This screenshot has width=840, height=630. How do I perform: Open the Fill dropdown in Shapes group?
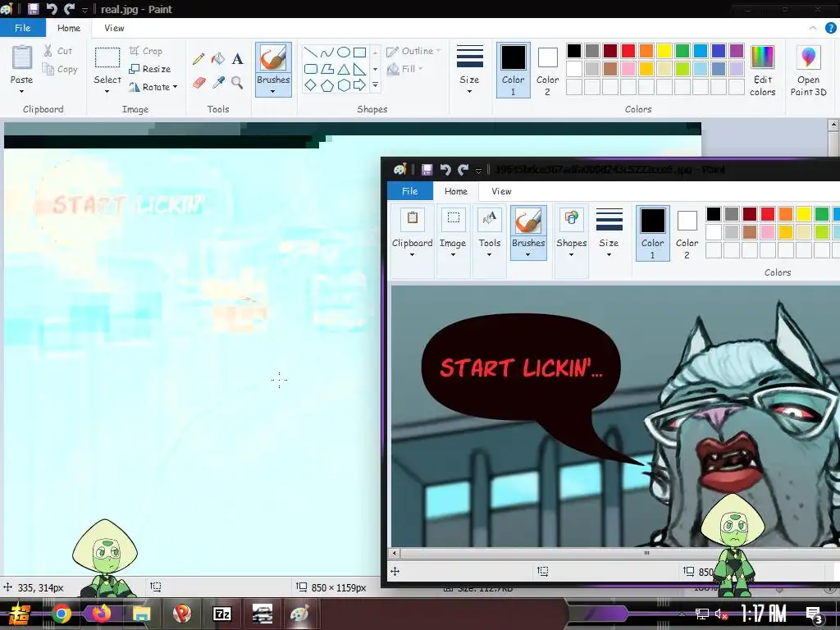coord(405,69)
